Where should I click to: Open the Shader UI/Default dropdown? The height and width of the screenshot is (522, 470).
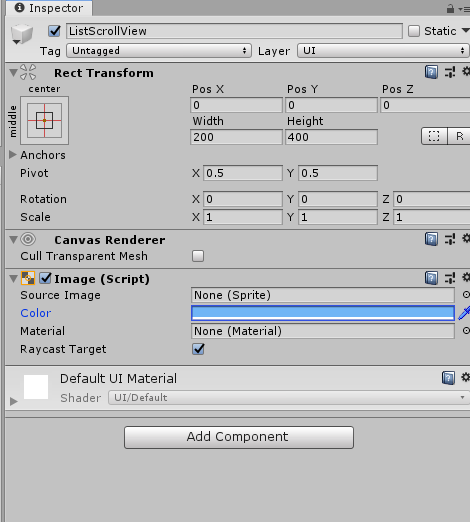[x=289, y=398]
